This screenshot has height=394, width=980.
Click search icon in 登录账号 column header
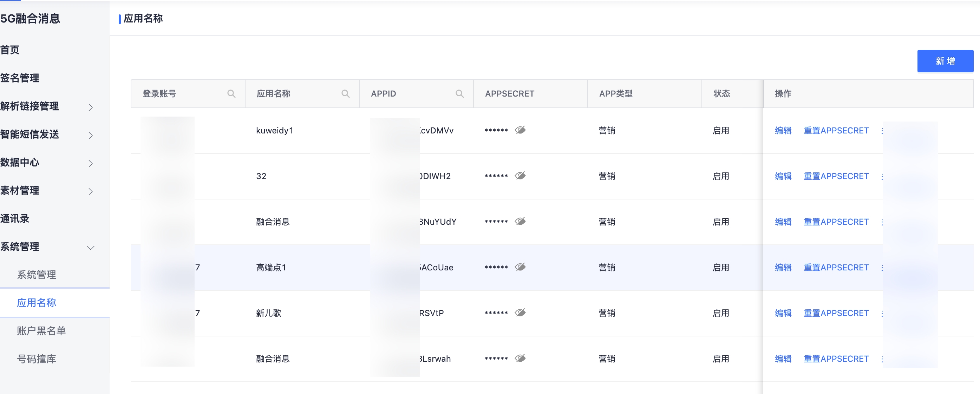(x=231, y=93)
